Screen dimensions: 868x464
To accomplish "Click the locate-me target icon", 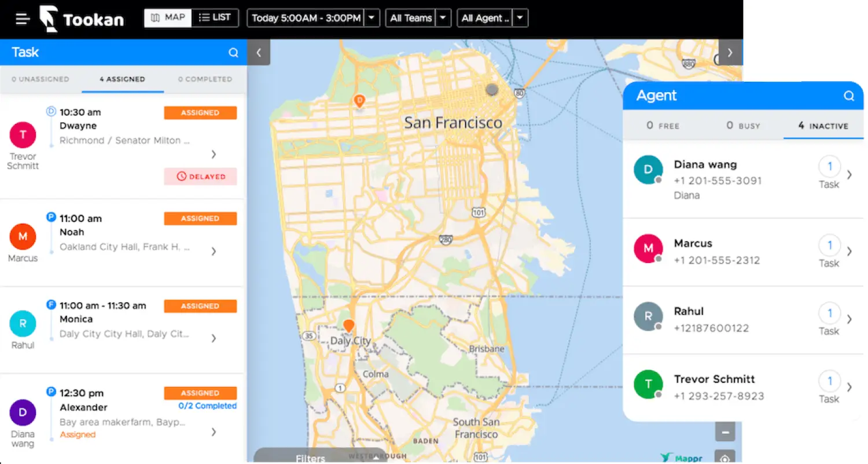I will (724, 458).
